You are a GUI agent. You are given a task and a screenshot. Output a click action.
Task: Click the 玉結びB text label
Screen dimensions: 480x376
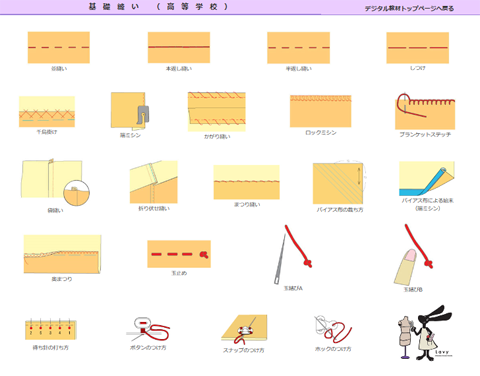click(413, 290)
